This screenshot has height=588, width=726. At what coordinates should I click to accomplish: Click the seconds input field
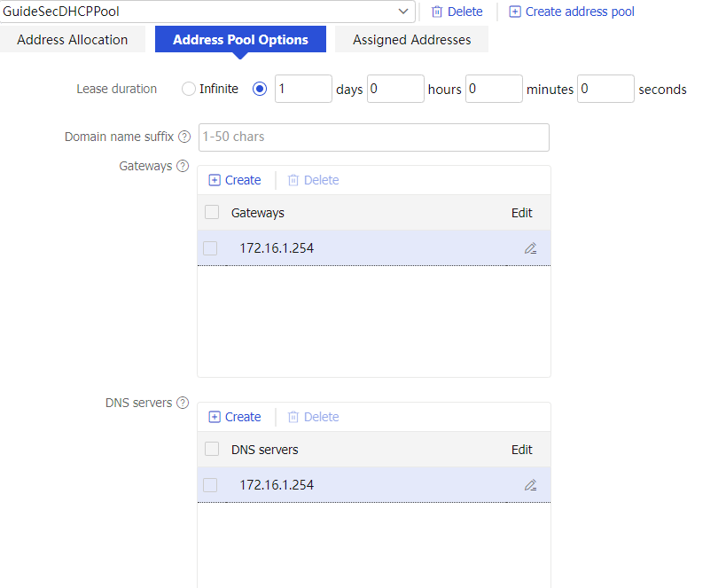[x=605, y=89]
